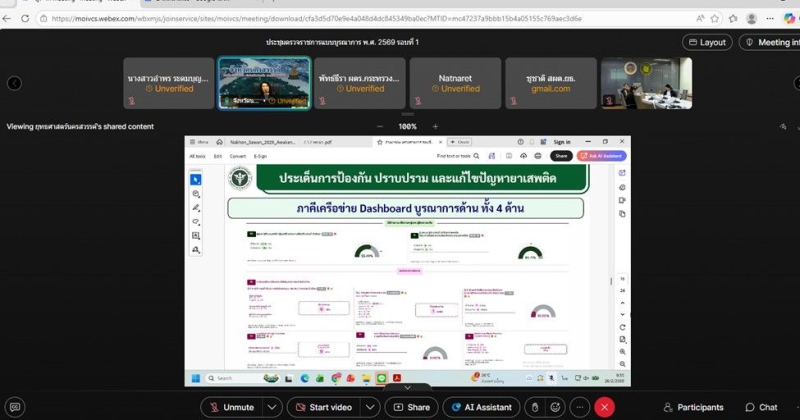Show previous participants with left arrow
Image resolution: width=800 pixels, height=420 pixels.
(14, 83)
